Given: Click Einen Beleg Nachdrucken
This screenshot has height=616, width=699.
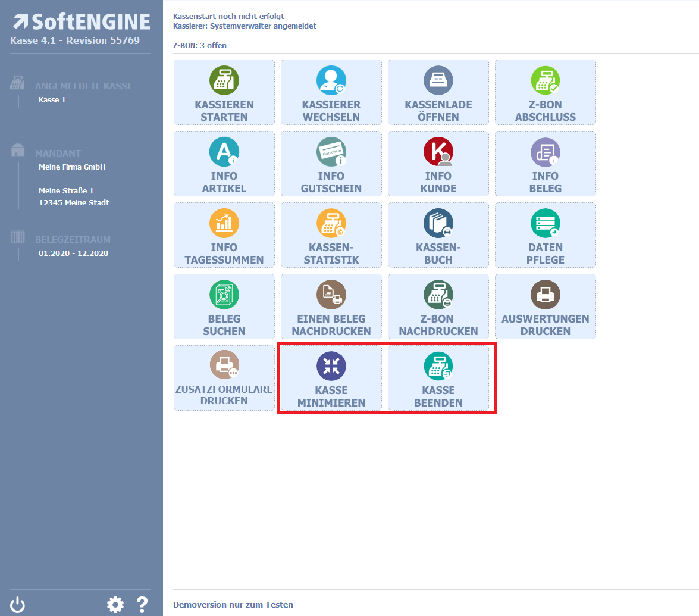Looking at the screenshot, I should click(331, 307).
